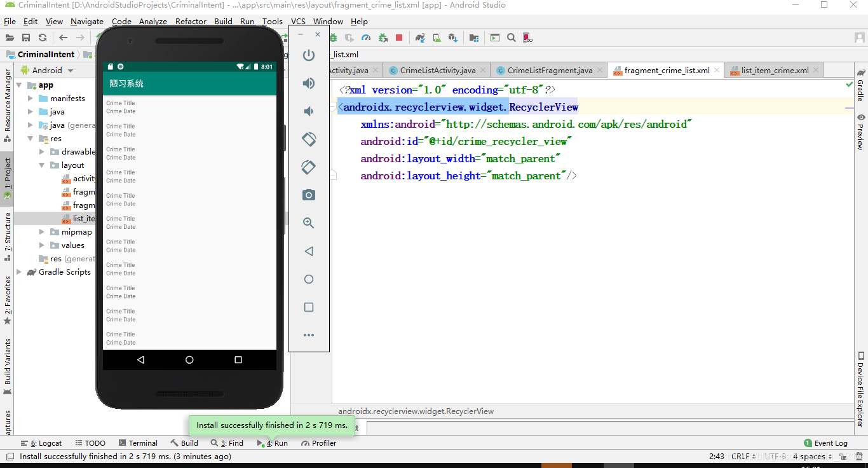Image resolution: width=868 pixels, height=468 pixels.
Task: Open the VCS menu
Action: [x=298, y=22]
